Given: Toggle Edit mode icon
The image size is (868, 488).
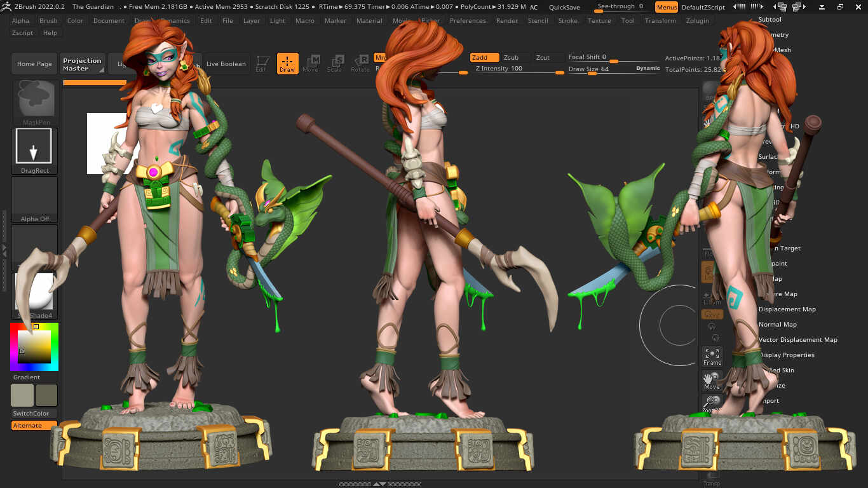Looking at the screenshot, I should (x=261, y=64).
